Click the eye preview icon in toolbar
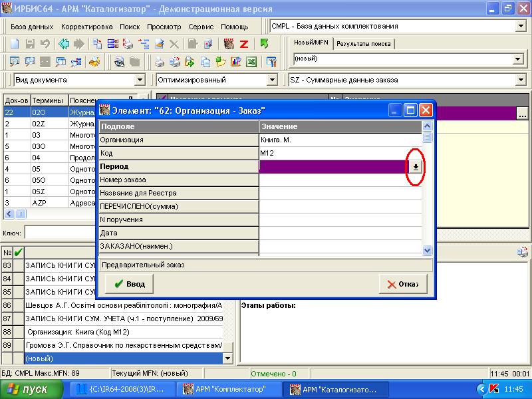This screenshot has height=399, width=532. tap(119, 62)
